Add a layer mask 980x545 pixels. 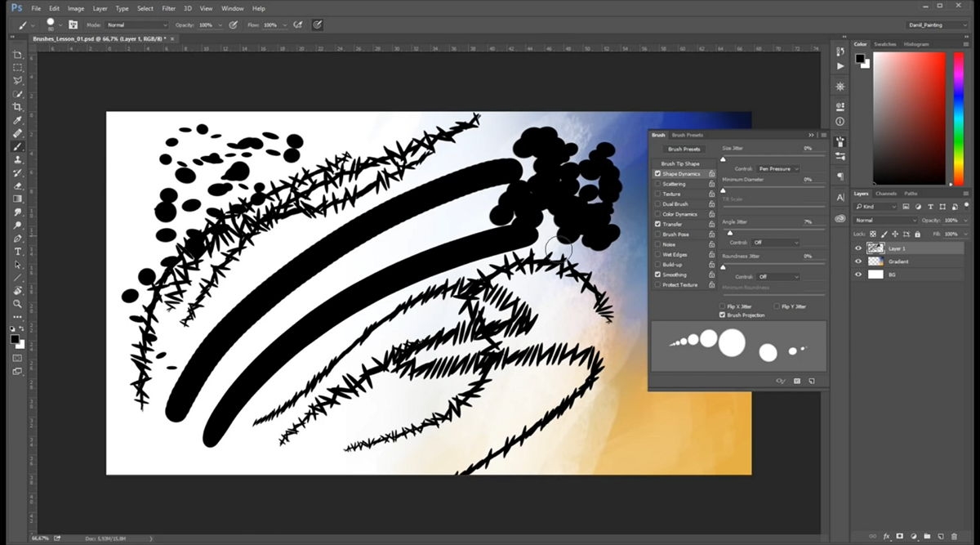[900, 535]
